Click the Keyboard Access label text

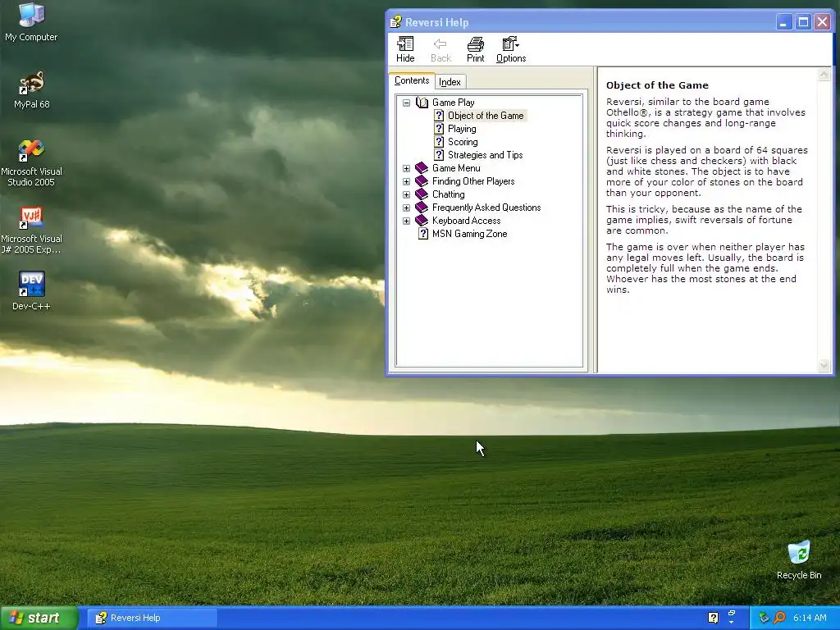click(x=467, y=221)
